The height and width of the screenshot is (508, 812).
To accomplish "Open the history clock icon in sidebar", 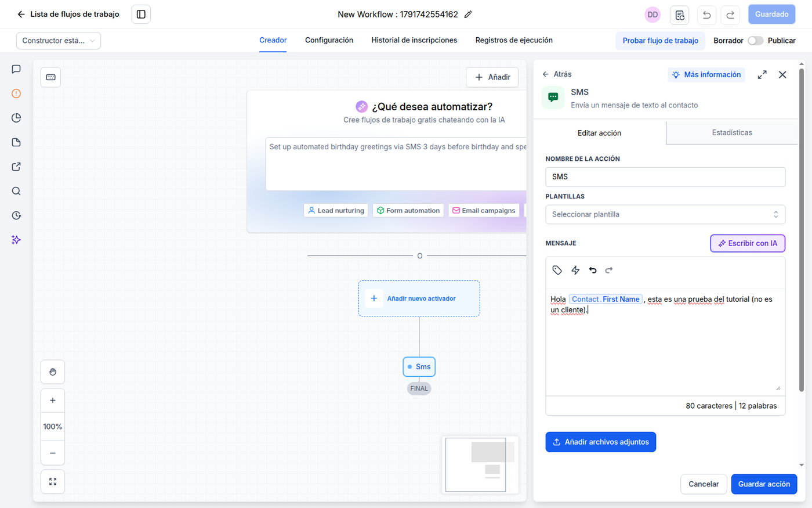I will [16, 215].
